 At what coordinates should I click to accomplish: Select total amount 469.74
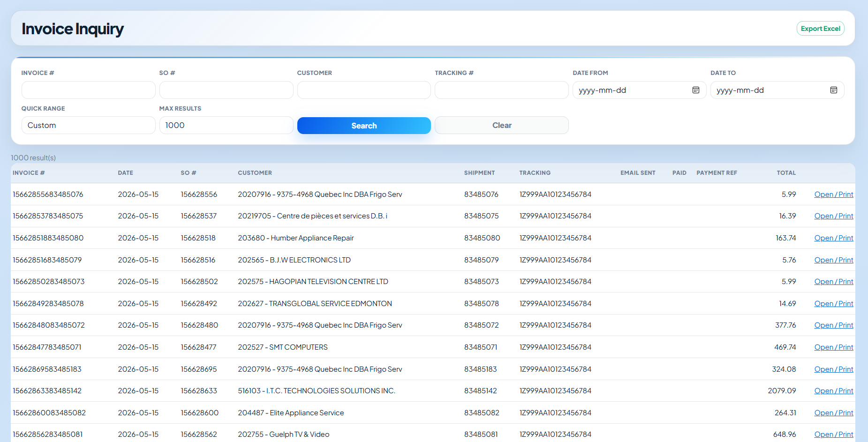pyautogui.click(x=785, y=347)
